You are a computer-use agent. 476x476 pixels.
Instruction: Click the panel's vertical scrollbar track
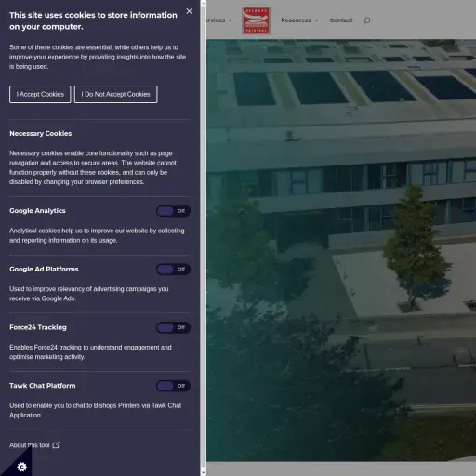click(x=204, y=238)
